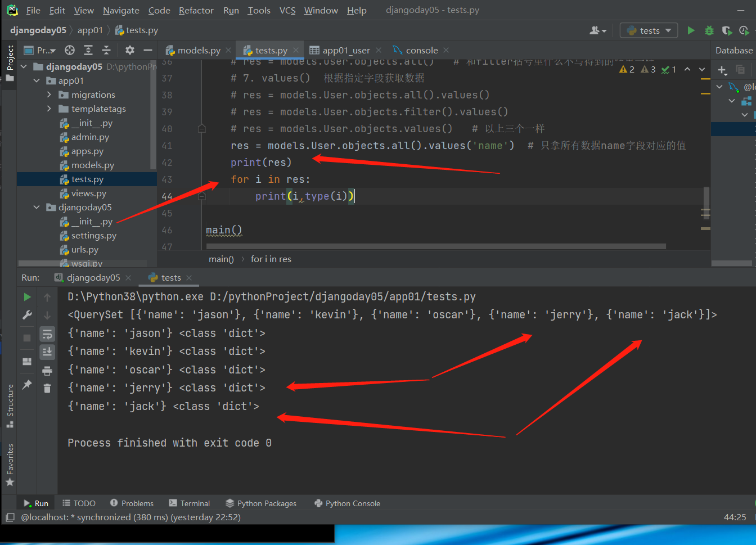The image size is (756, 545).
Task: Rerun tests from the Run panel
Action: click(x=27, y=297)
